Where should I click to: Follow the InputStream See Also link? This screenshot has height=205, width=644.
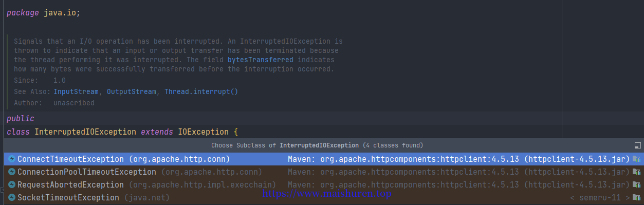pyautogui.click(x=76, y=91)
